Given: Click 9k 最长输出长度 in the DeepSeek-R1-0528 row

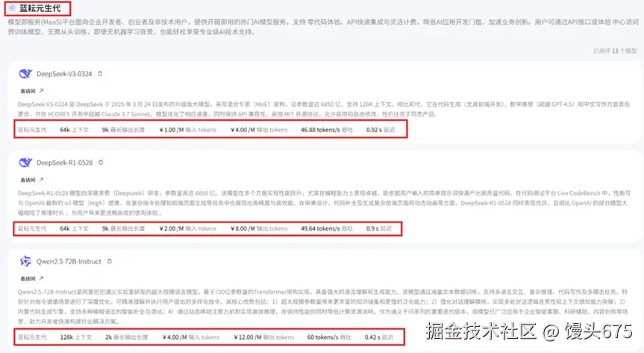Looking at the screenshot, I should (123, 228).
